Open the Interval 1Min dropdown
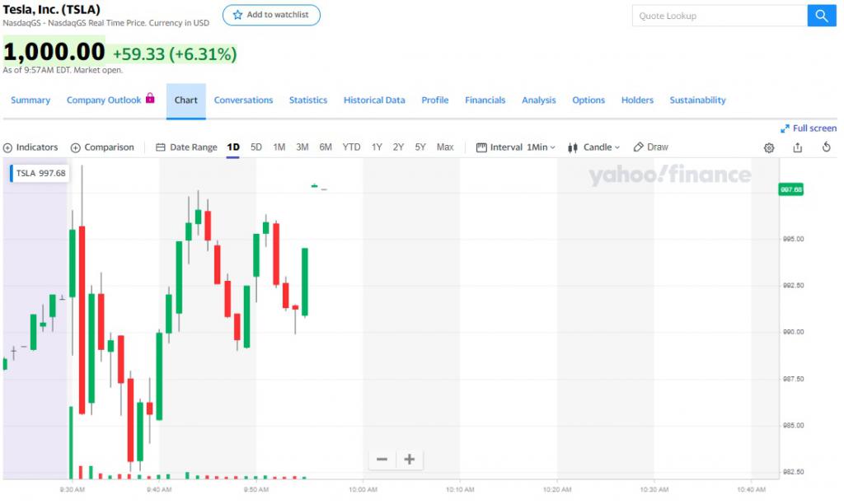Viewport: 844px width, 504px height. (x=516, y=147)
